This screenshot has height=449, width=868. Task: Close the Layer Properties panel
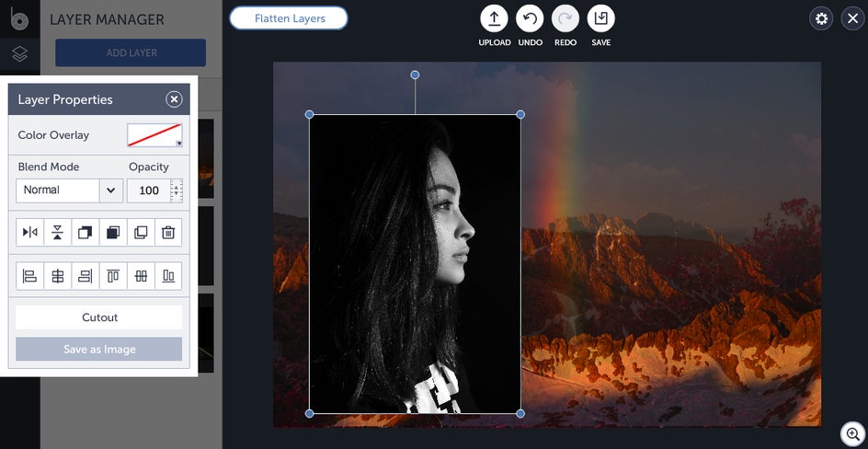[x=174, y=99]
